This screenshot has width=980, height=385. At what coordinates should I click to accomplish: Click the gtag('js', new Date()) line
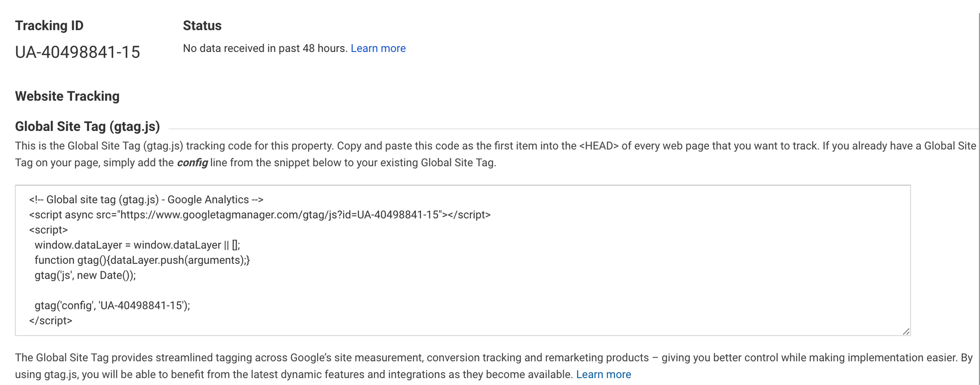click(85, 276)
